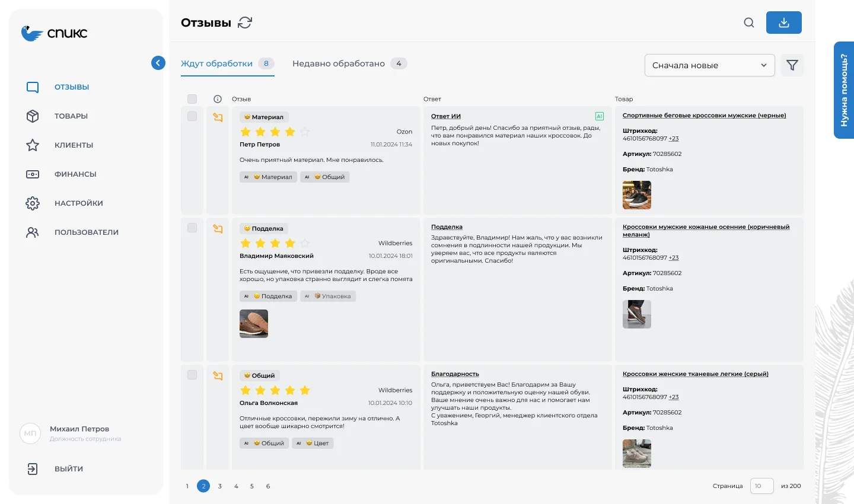
Task: Click the blue download button
Action: 783,23
